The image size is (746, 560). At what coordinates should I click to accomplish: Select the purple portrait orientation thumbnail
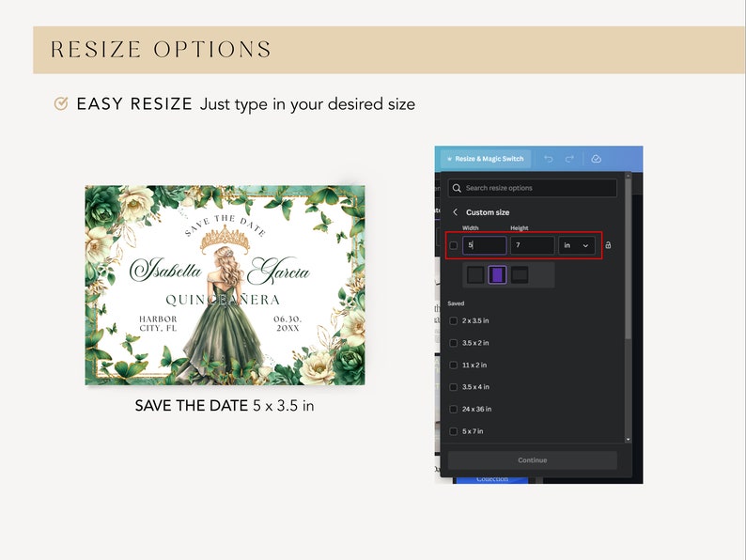[x=497, y=275]
